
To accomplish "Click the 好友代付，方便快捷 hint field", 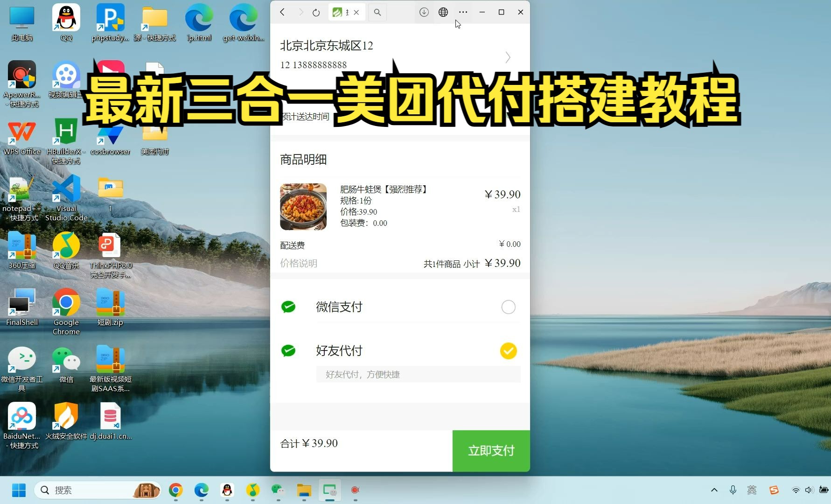I will (x=418, y=374).
